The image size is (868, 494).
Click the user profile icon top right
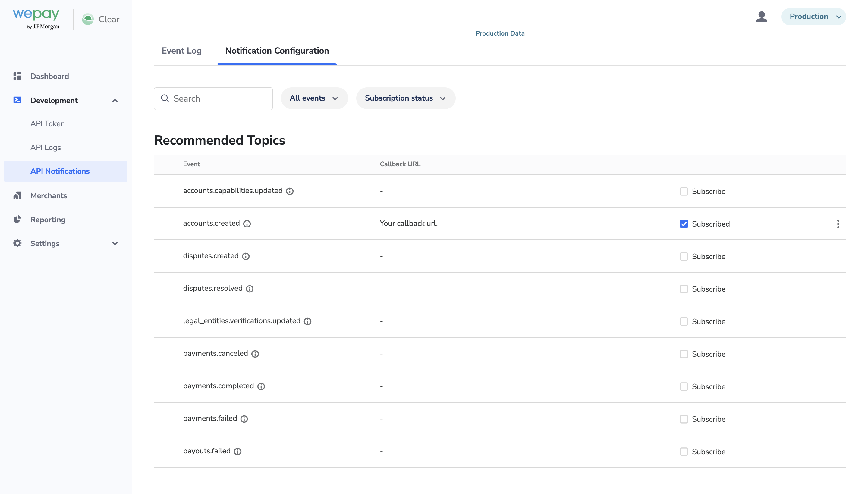click(x=762, y=16)
